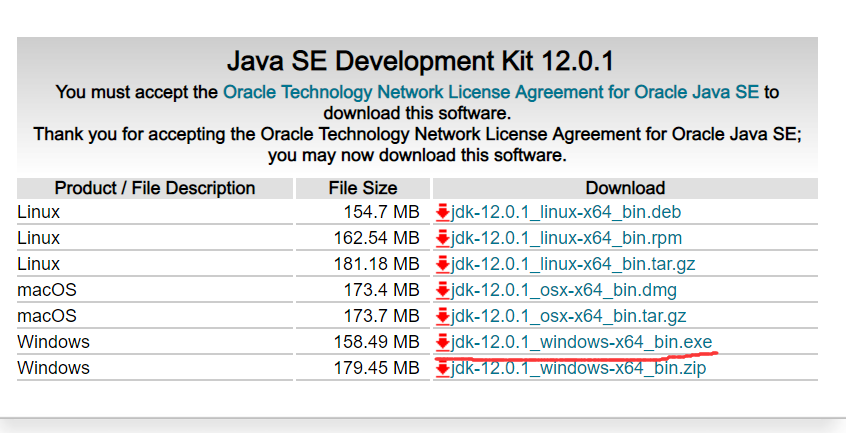Click the Java SE Development Kit 12.0.1 title
This screenshot has width=846, height=433.
[417, 60]
